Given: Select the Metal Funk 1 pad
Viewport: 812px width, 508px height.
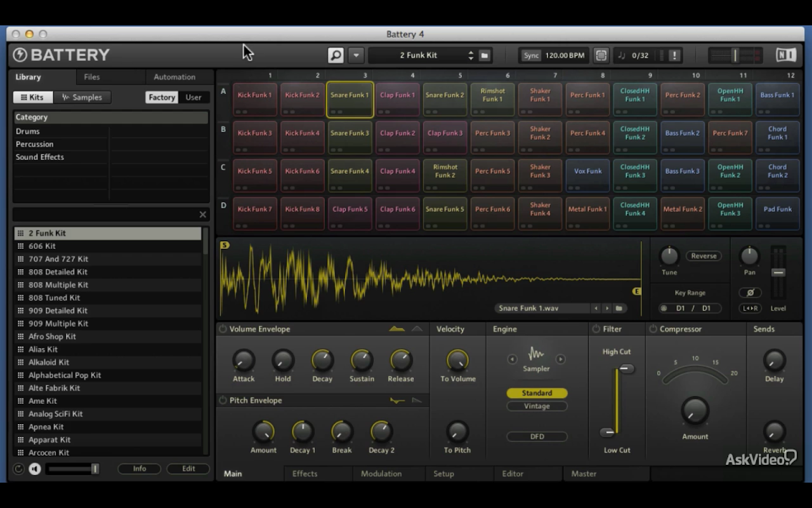Looking at the screenshot, I should point(588,214).
